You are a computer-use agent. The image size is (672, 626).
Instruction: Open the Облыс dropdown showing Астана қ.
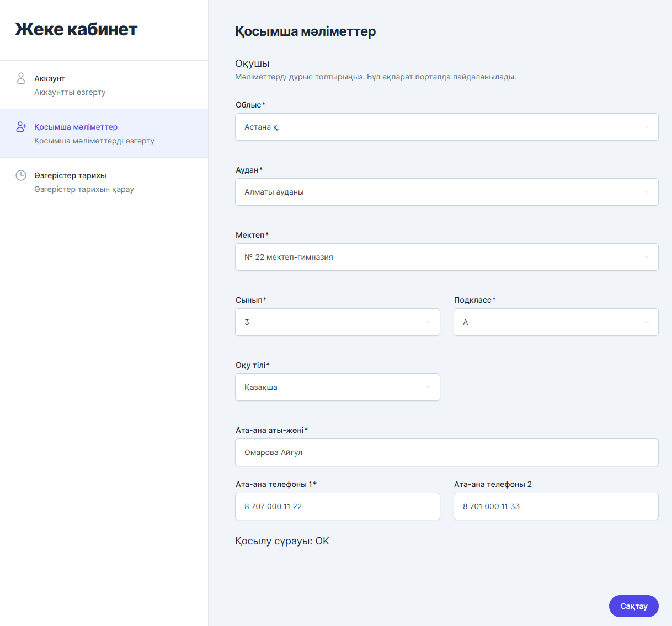446,127
